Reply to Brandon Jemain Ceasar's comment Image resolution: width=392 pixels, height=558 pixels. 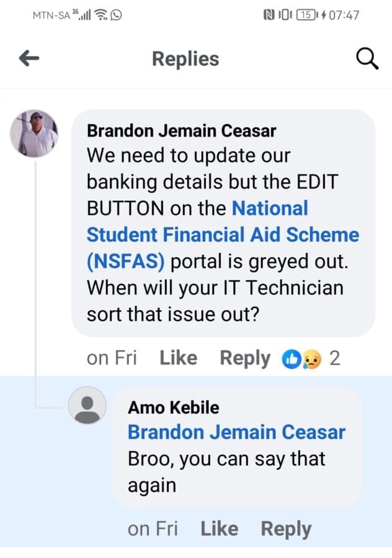tap(245, 359)
